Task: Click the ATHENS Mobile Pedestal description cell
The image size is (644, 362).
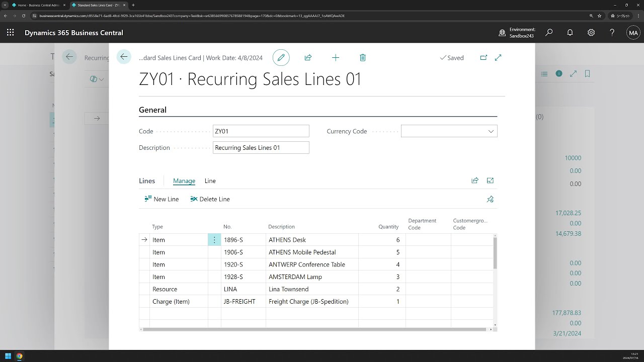Action: 312,252
